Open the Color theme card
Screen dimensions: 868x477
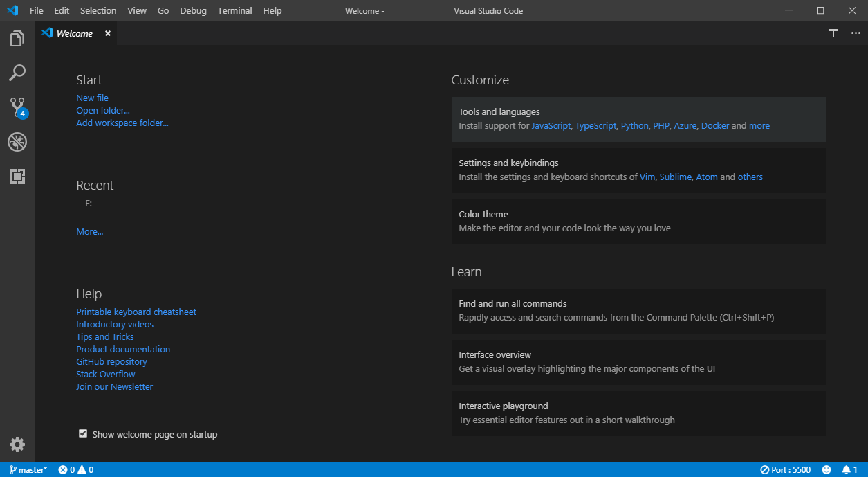[639, 222]
